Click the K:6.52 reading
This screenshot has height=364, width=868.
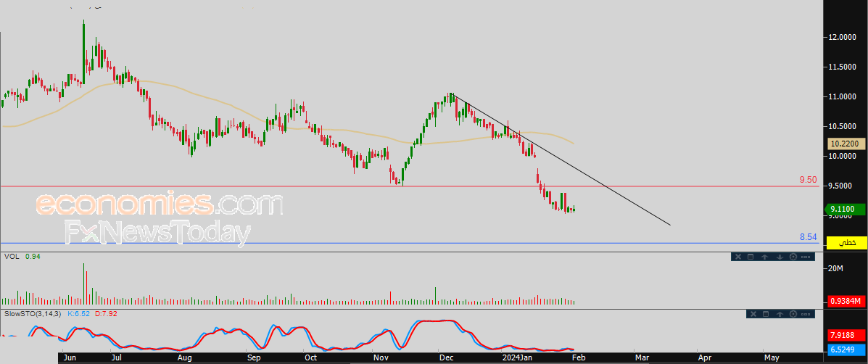[x=78, y=314]
